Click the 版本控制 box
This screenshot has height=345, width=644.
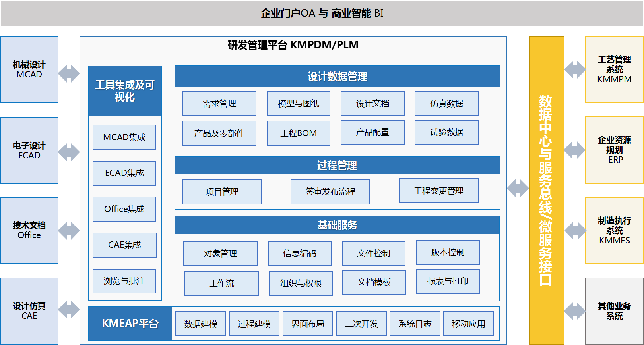click(x=448, y=252)
